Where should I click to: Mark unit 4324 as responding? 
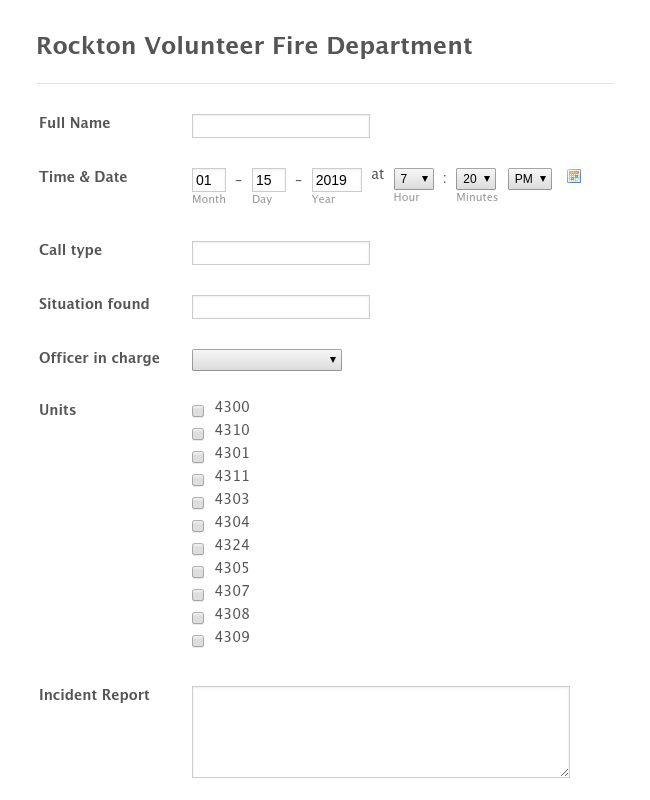pos(198,548)
